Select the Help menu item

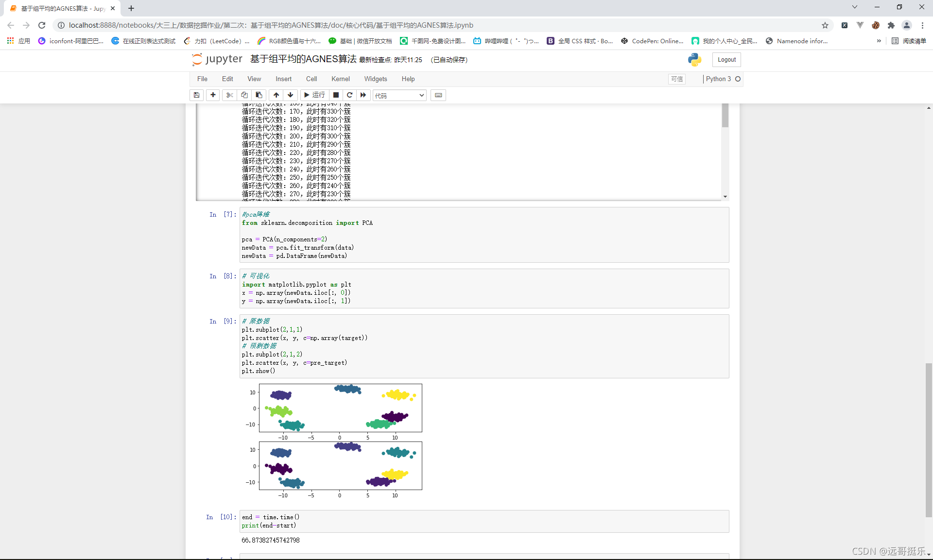[x=408, y=79]
